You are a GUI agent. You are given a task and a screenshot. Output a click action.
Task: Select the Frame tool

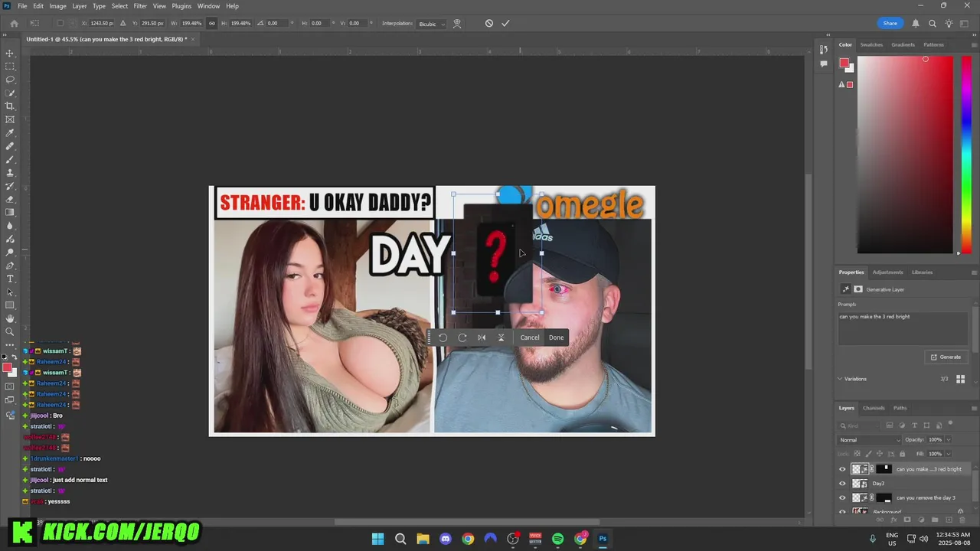[x=10, y=119]
